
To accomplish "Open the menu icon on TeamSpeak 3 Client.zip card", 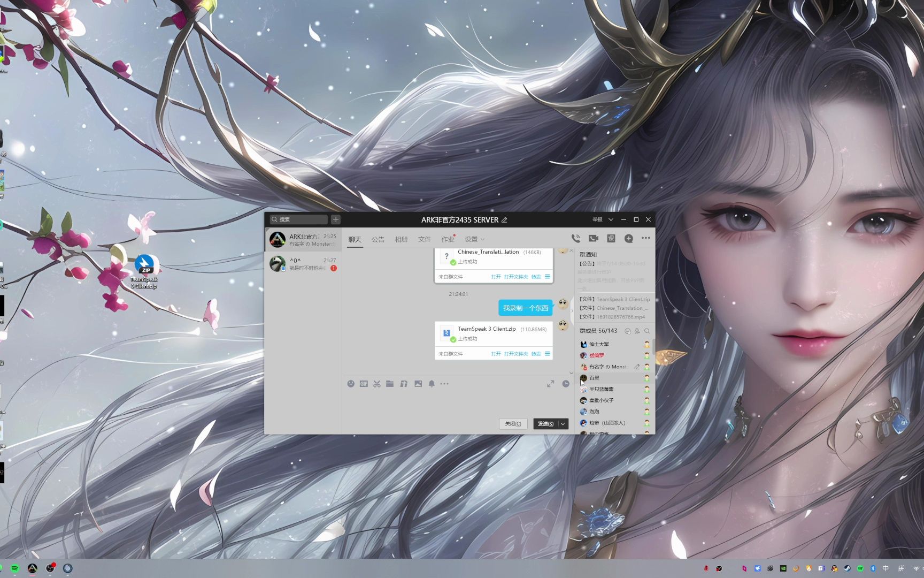I will (547, 354).
